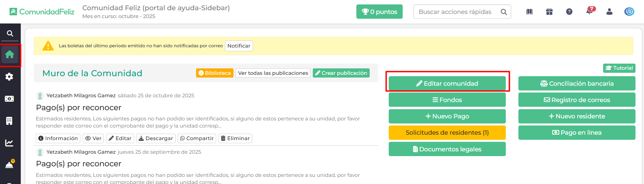Image resolution: width=644 pixels, height=184 pixels.
Task: Select the building icon in sidebar
Action: (10, 121)
